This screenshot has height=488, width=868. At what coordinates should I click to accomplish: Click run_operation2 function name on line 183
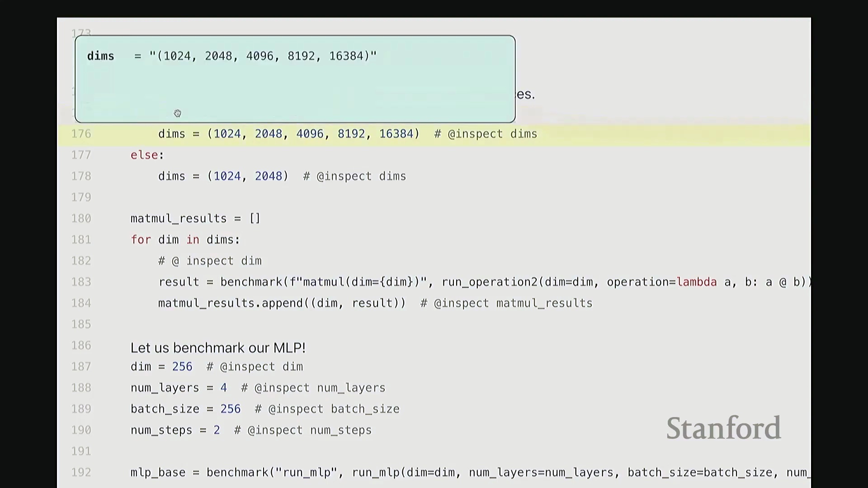[x=489, y=282]
